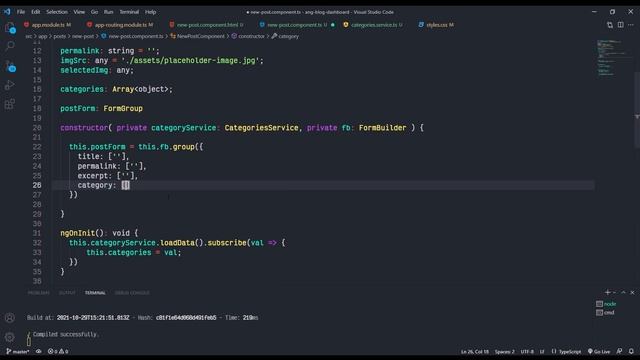
Task: Open the Source Control view
Action: (10, 66)
